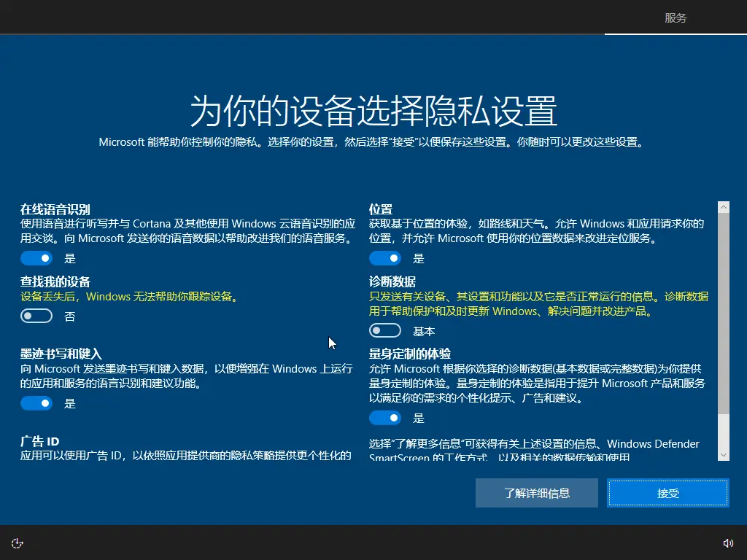Click the 接受 button

tap(668, 493)
